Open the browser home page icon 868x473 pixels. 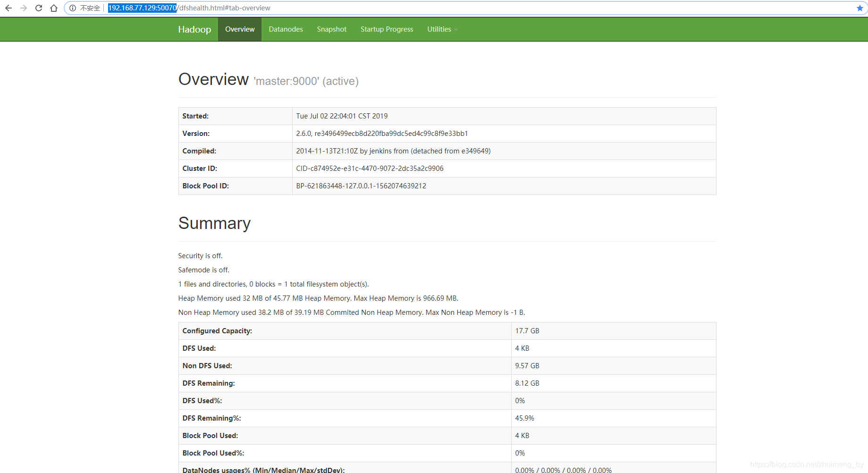(54, 8)
